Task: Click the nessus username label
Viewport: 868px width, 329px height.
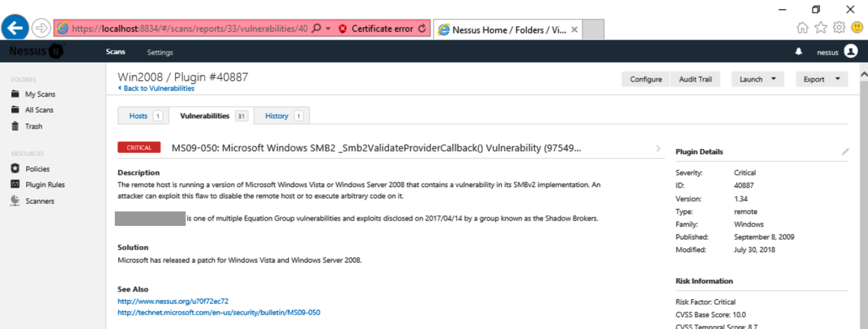Action: 827,53
